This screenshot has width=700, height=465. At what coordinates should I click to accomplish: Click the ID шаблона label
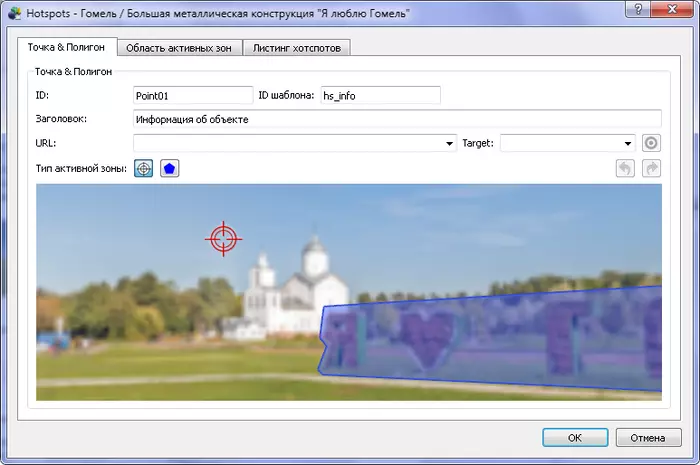286,95
